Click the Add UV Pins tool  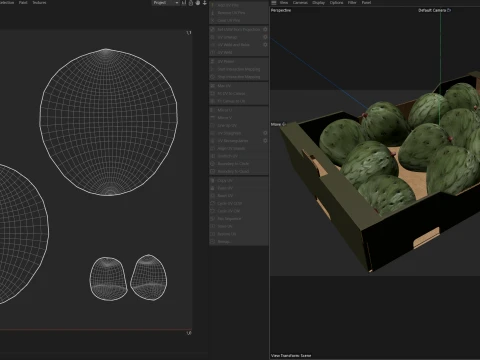[239, 5]
